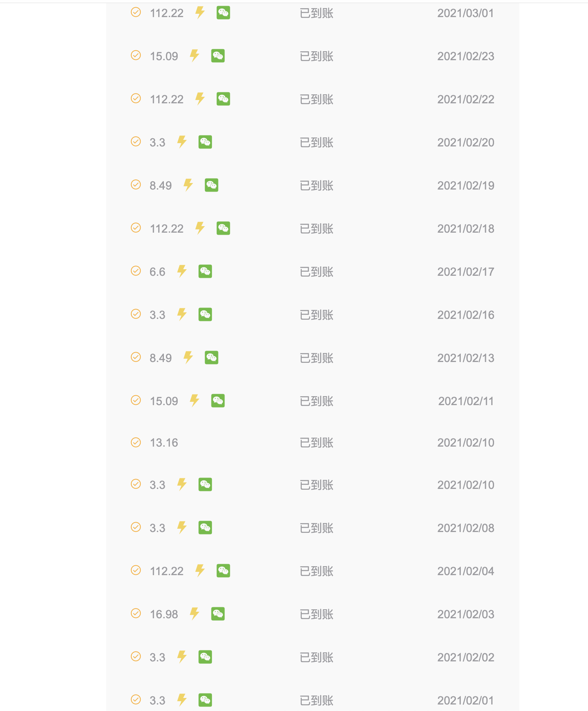The height and width of the screenshot is (711, 588).
Task: Click the WeChat icon in the 2021/03/01 row
Action: [x=223, y=13]
